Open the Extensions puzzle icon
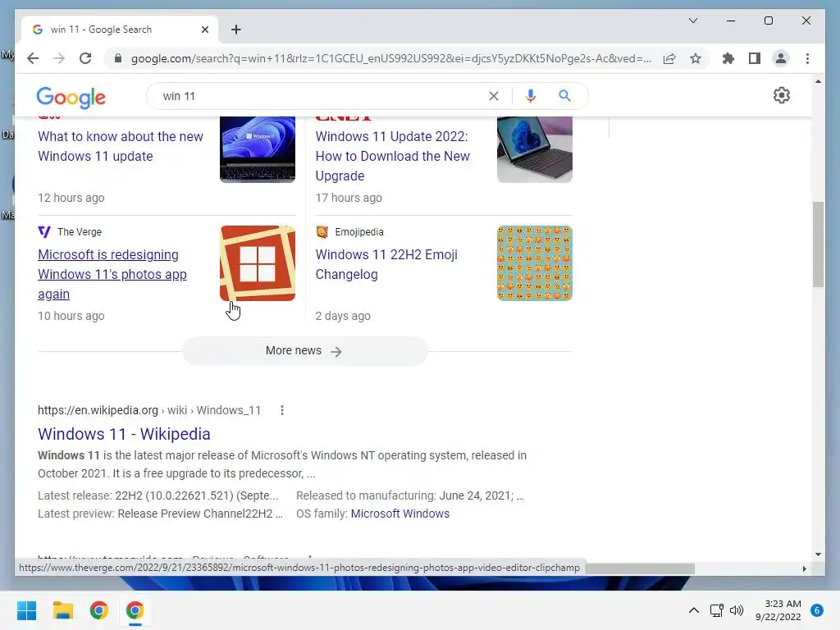The image size is (840, 630). tap(728, 58)
